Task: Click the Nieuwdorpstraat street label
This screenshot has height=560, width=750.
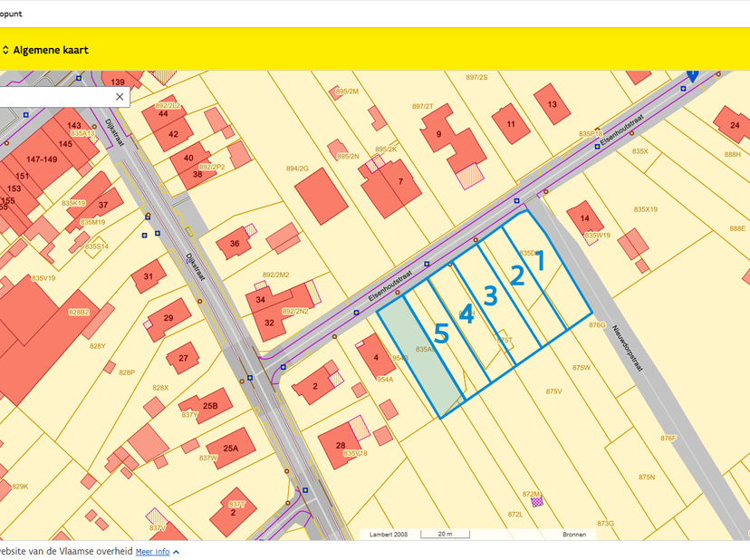Action: pos(628,348)
